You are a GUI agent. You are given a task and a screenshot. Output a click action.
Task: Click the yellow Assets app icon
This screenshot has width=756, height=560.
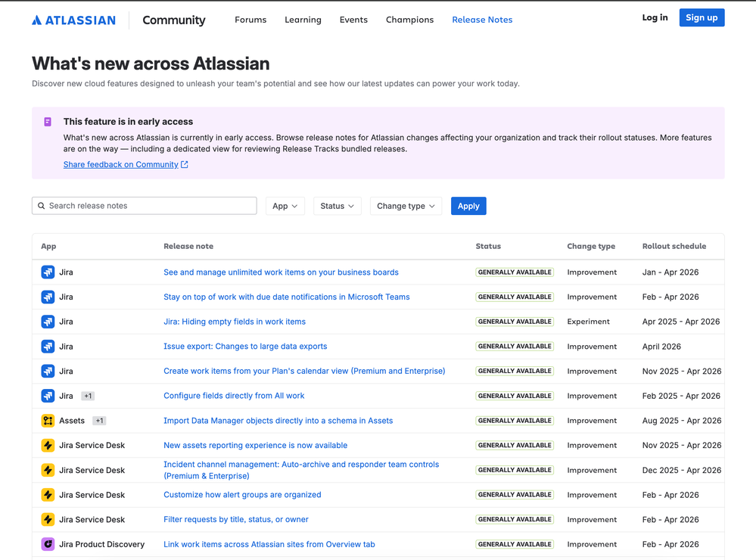48,421
